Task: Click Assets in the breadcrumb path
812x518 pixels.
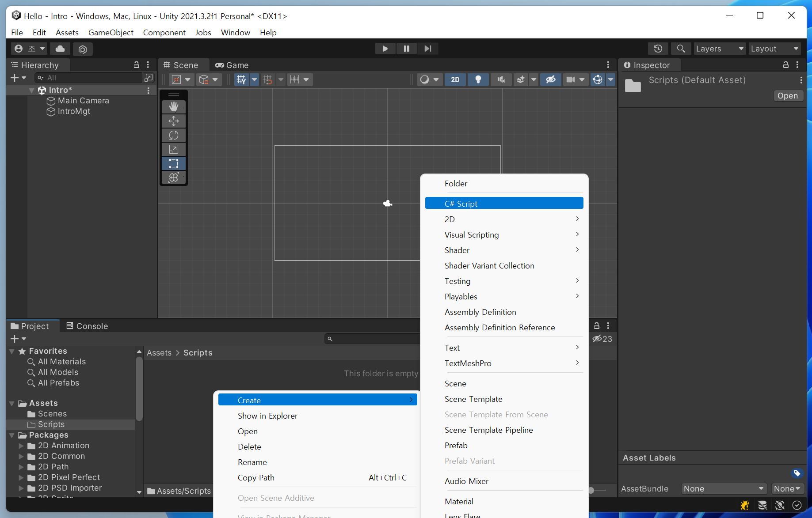Action: click(159, 353)
